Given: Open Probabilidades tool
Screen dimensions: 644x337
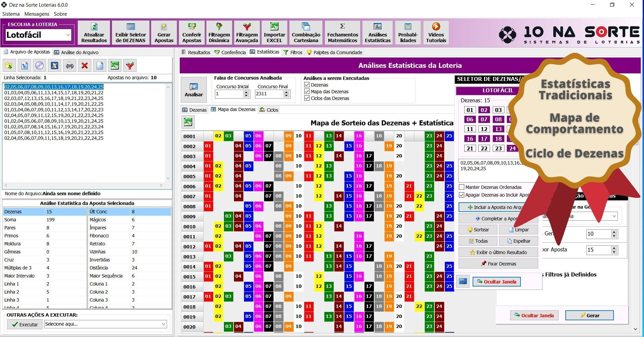Looking at the screenshot, I should point(408,33).
